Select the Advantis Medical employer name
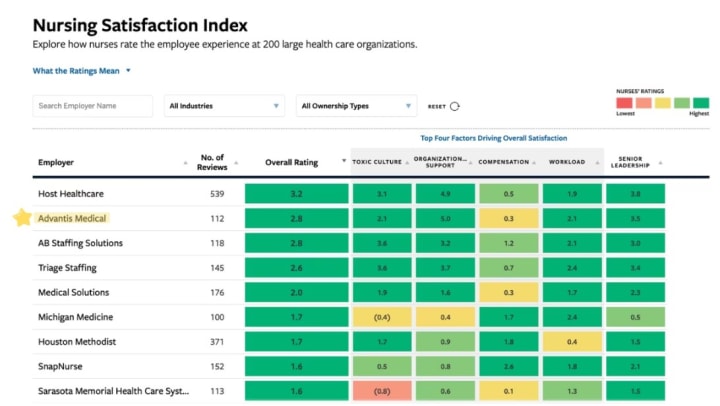 coord(72,219)
